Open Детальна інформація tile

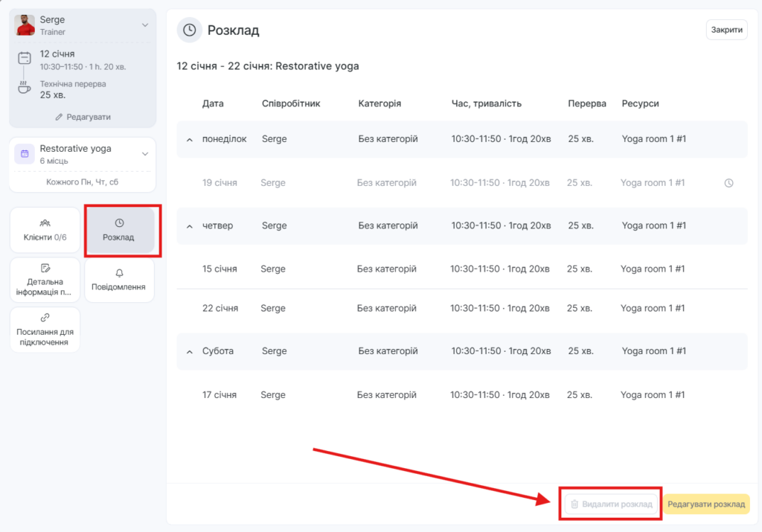(45, 281)
